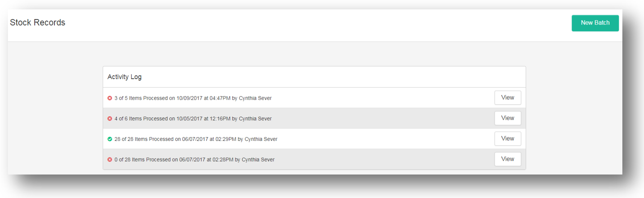644x198 pixels.
Task: Click the 10/09/2017 04:47PM timestamp
Action: (x=203, y=98)
